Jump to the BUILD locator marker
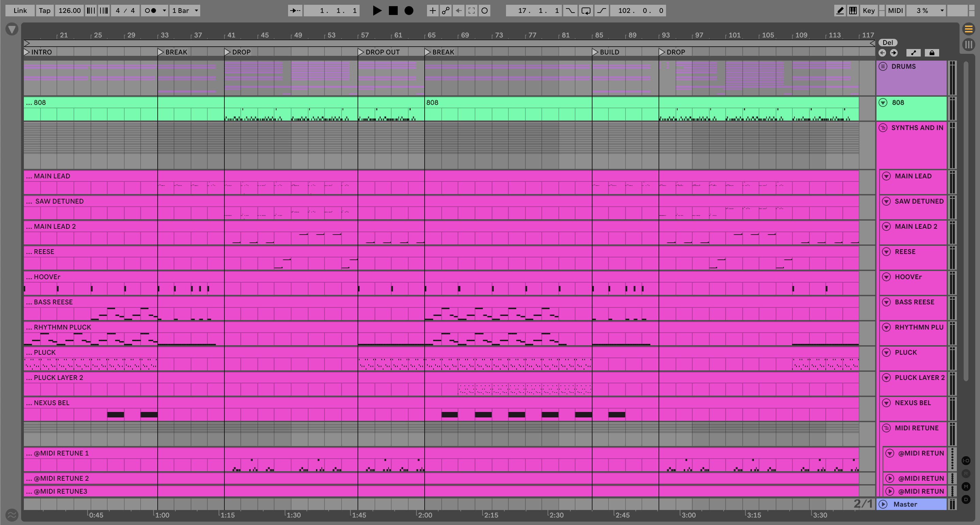Screen dimensions: 980x525 click(x=595, y=52)
